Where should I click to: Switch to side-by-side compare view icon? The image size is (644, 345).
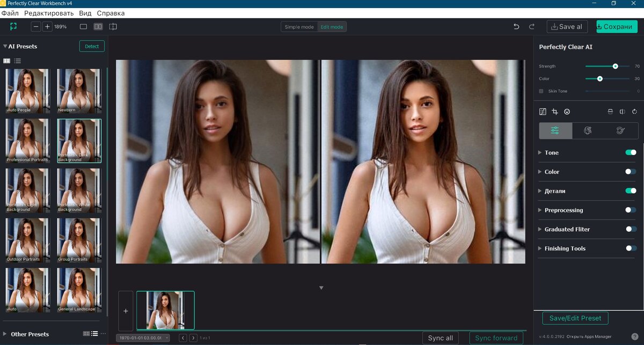tap(98, 26)
